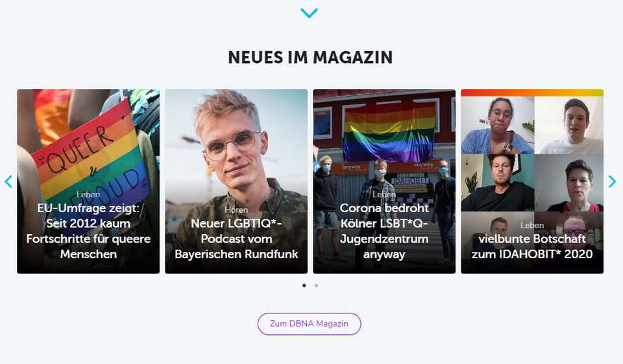Click the Hören category label
The height and width of the screenshot is (364, 623).
pyautogui.click(x=236, y=210)
